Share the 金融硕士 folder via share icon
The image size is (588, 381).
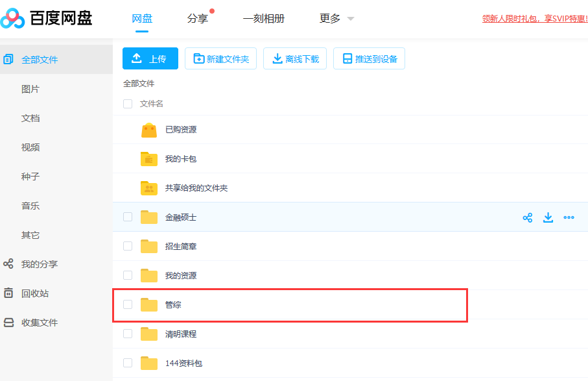527,217
